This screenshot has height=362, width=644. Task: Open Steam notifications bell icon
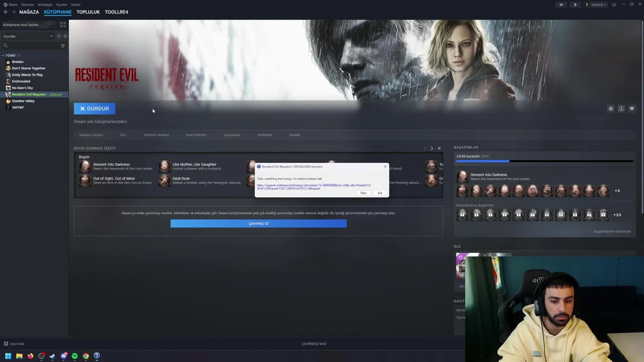(575, 5)
